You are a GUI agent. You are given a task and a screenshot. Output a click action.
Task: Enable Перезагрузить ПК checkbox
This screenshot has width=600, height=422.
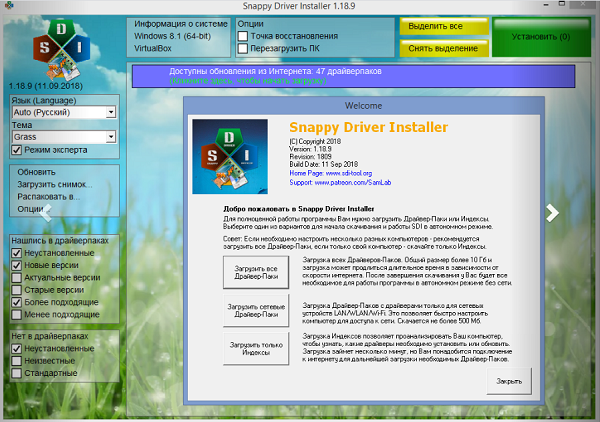243,49
